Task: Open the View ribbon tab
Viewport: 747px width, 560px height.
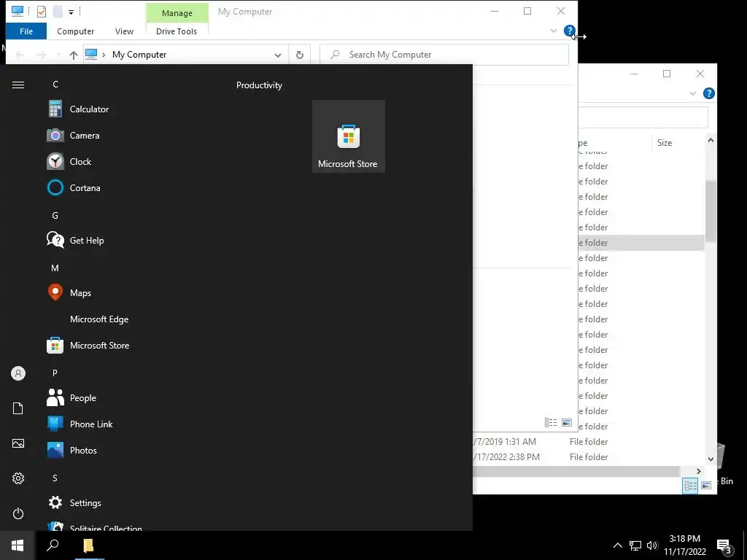Action: [124, 31]
